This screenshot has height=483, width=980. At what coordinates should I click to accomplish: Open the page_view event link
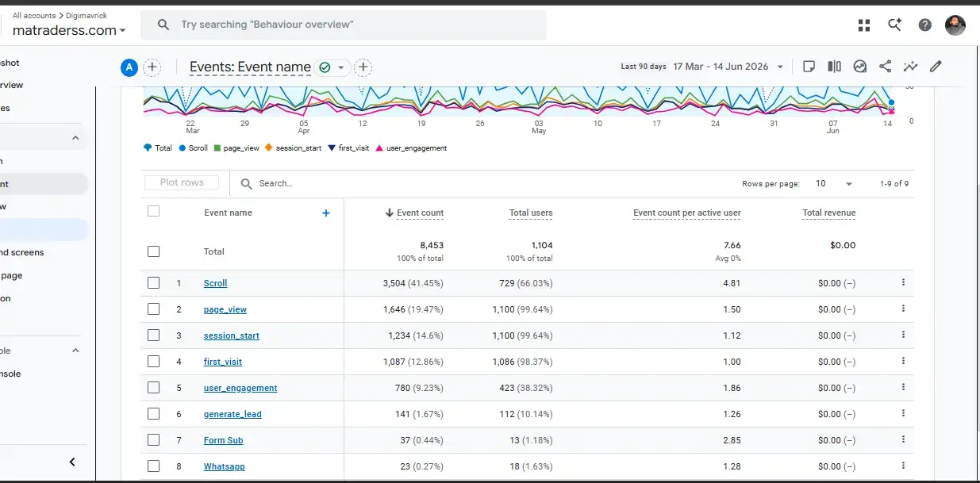pyautogui.click(x=225, y=309)
